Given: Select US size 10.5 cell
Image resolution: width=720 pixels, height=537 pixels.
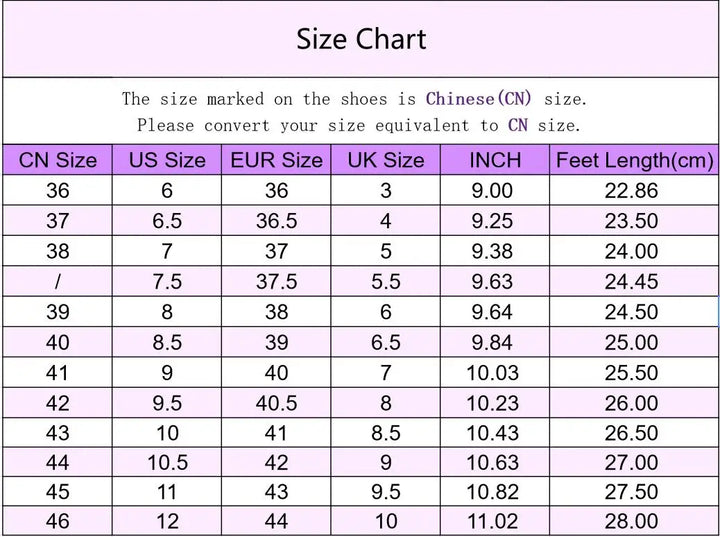Looking at the screenshot, I should tap(167, 463).
